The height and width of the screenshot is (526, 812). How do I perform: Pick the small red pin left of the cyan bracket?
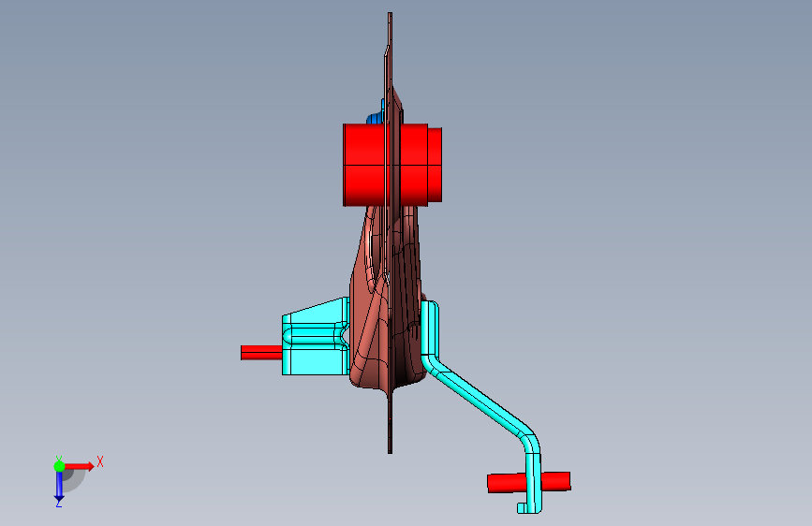click(261, 353)
